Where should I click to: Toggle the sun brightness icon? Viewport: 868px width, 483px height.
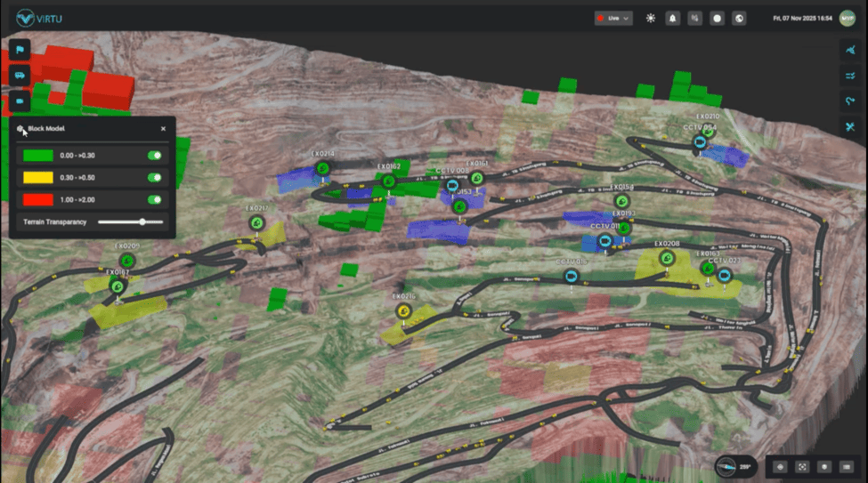point(651,18)
